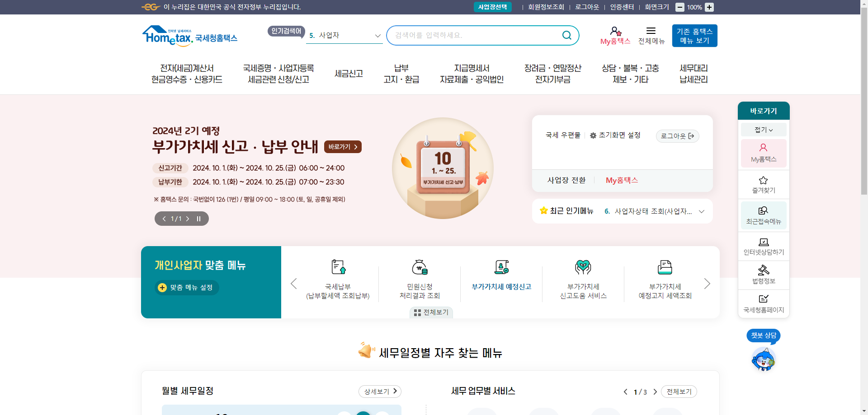
Task: Click 기존 홈택스 메뉴 보기 button
Action: pos(694,35)
